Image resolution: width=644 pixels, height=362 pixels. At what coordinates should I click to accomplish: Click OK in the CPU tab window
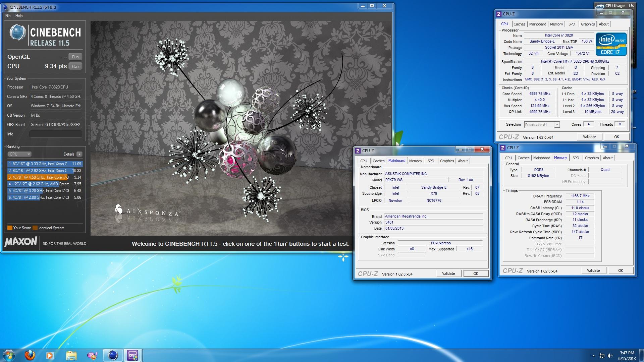pos(616,137)
